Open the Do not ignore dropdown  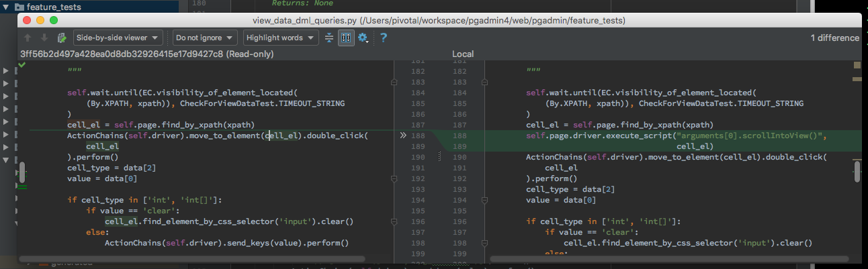[x=205, y=38]
